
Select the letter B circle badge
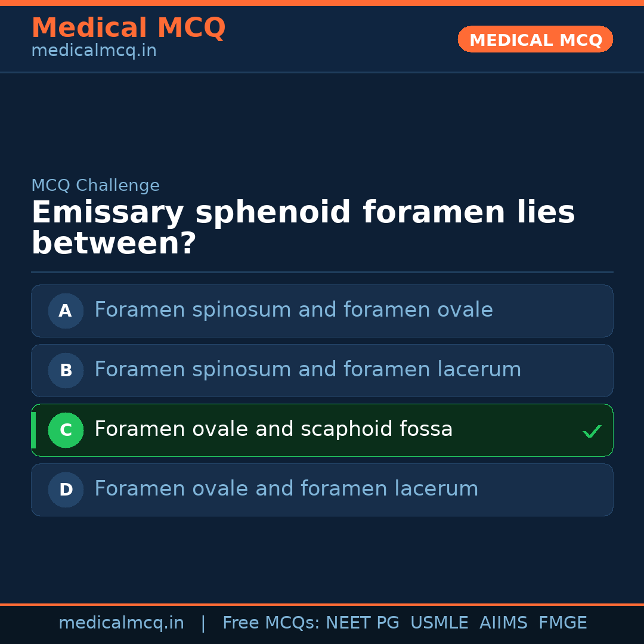click(x=66, y=370)
